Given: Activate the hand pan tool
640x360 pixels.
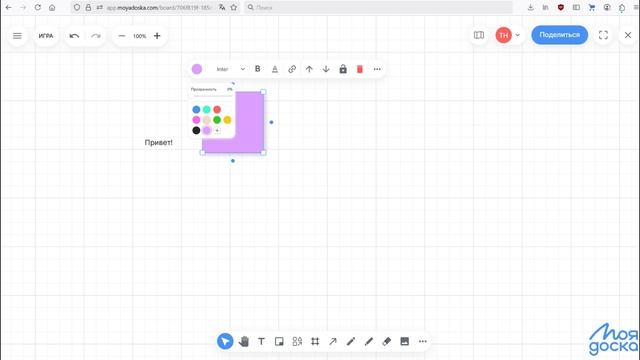Looking at the screenshot, I should point(244,341).
